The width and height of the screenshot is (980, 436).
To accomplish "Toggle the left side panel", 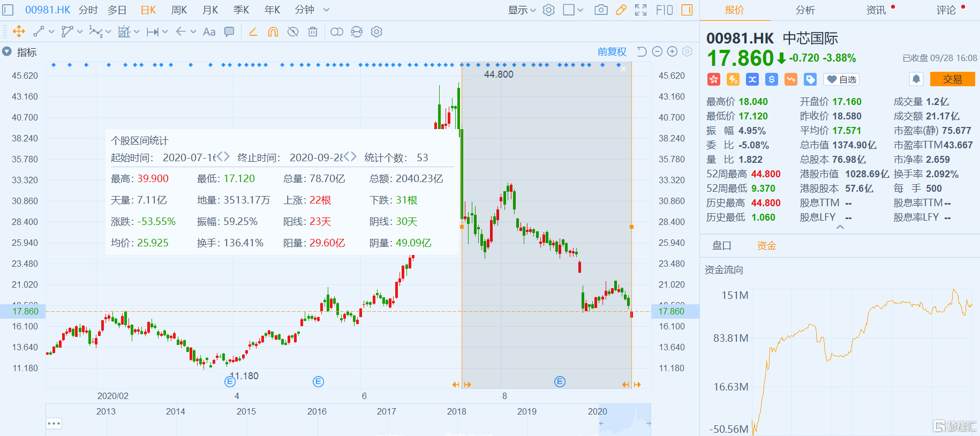I will (8, 10).
